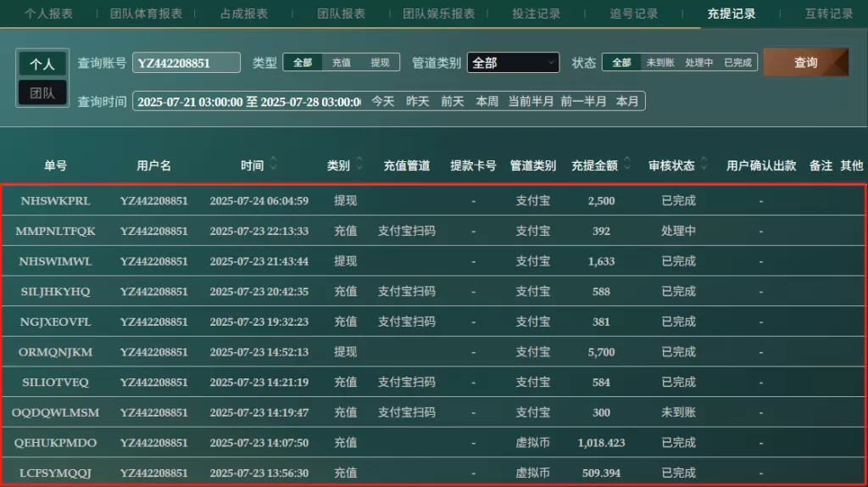Screen dimensions: 868x487
Task: Set time range to 本月
Action: click(x=627, y=102)
